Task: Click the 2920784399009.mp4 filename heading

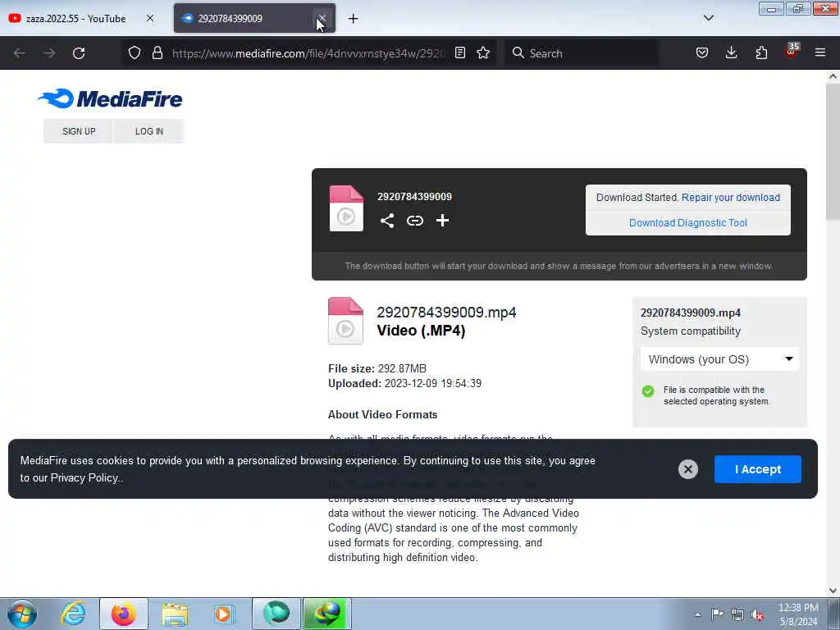Action: [x=446, y=313]
